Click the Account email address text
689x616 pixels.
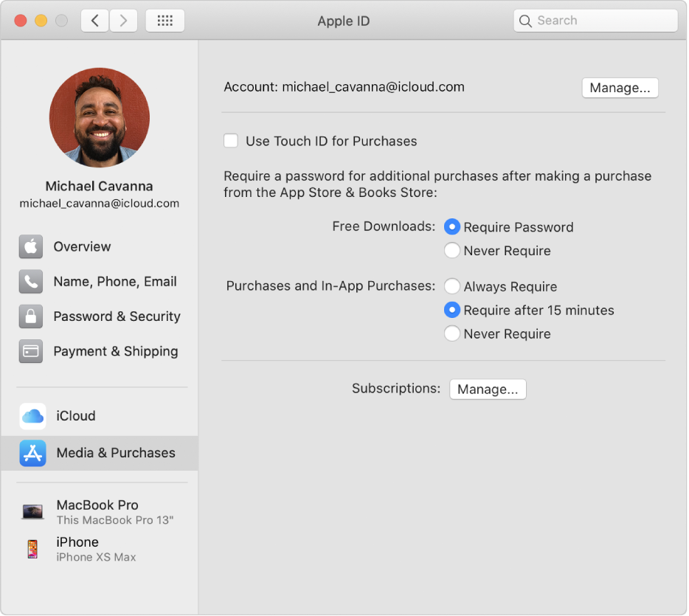373,87
